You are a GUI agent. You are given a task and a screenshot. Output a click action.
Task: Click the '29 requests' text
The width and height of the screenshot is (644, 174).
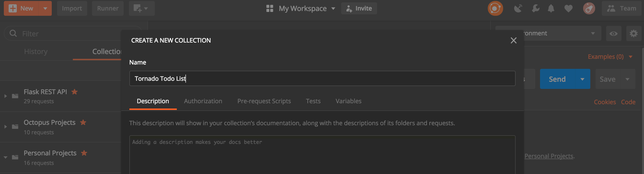pos(39,101)
